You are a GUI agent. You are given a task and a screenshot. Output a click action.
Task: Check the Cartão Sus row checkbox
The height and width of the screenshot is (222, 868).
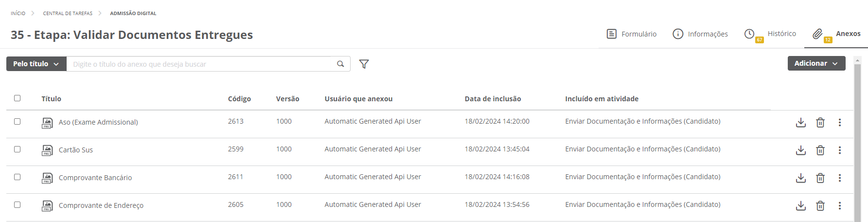pyautogui.click(x=18, y=149)
